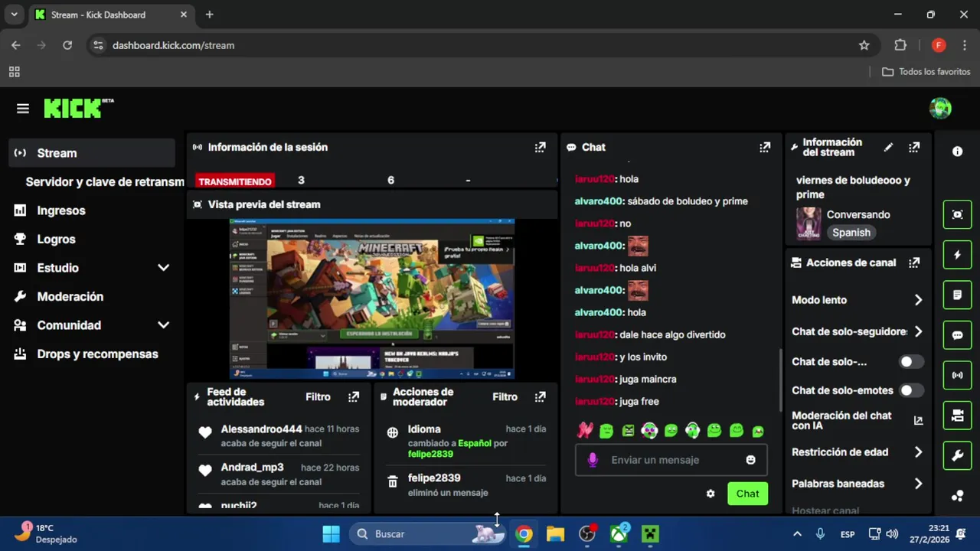Click the Spanish language tag
This screenshot has width=980, height=551.
coord(851,233)
